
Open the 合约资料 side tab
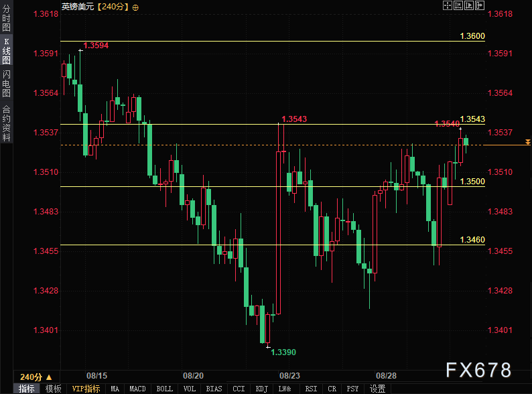[x=6, y=123]
